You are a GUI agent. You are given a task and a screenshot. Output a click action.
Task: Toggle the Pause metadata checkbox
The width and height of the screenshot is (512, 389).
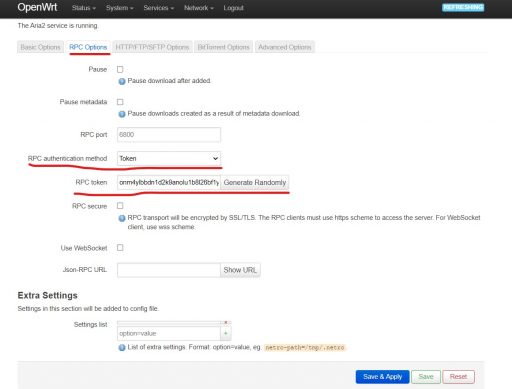[120, 102]
